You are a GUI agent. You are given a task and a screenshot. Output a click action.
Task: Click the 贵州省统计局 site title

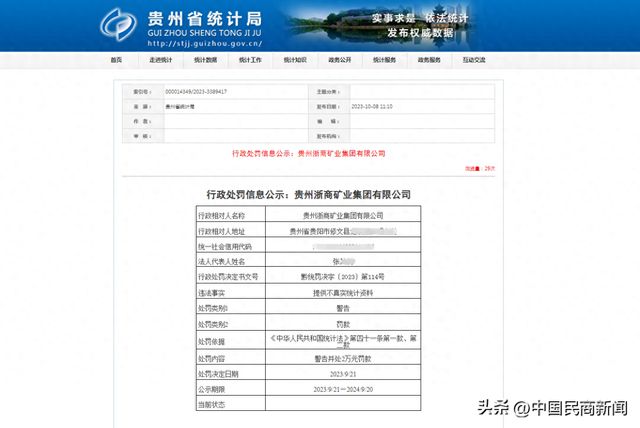pyautogui.click(x=205, y=19)
